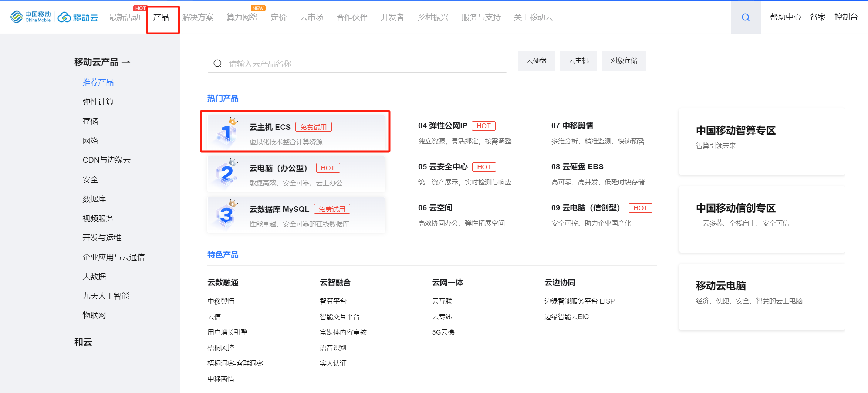
Task: Open 开发者 navigation item
Action: 392,17
